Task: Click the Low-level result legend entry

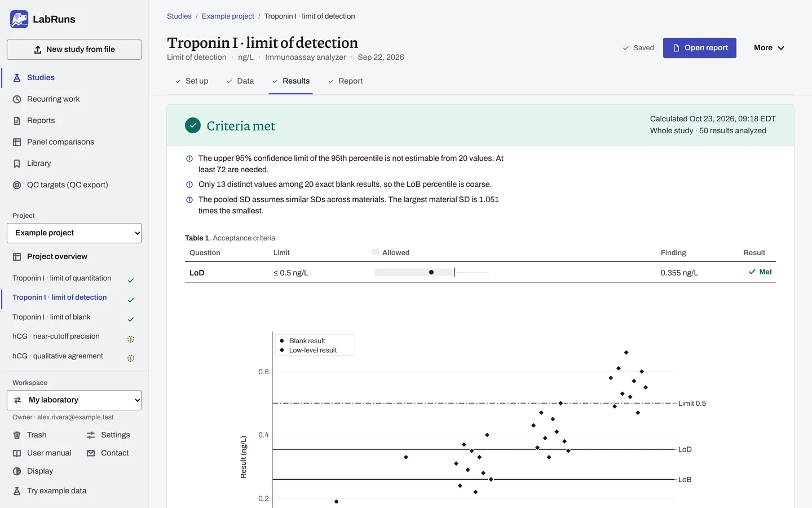Action: [308, 351]
